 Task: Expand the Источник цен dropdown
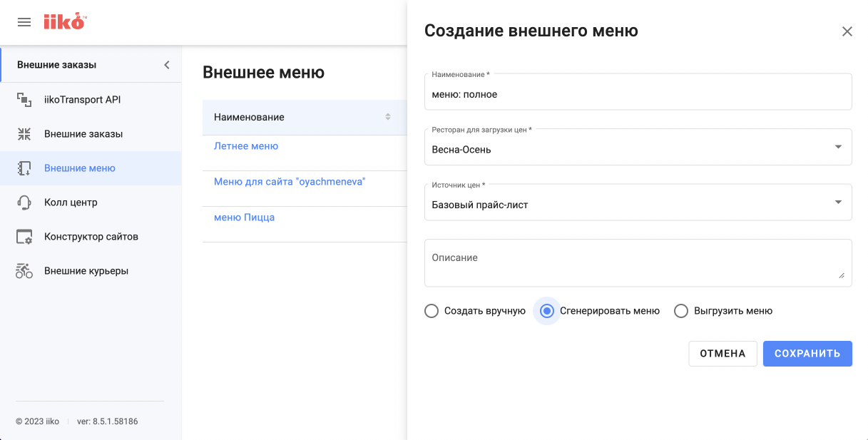click(838, 202)
